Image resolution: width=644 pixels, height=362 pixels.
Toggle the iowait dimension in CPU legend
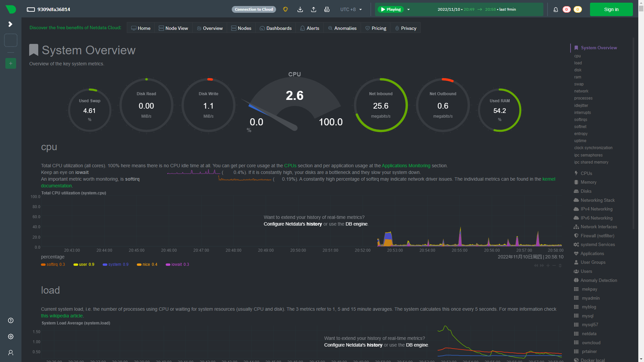click(x=177, y=264)
